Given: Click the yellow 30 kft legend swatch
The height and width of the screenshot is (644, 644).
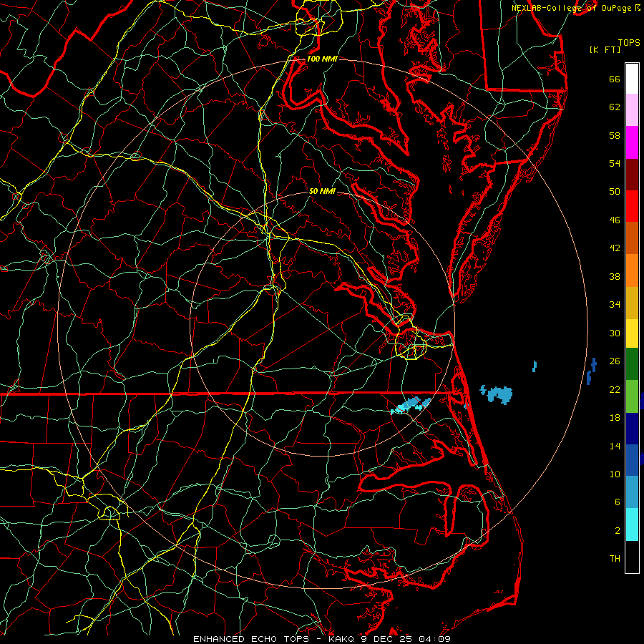Looking at the screenshot, I should click(x=632, y=333).
